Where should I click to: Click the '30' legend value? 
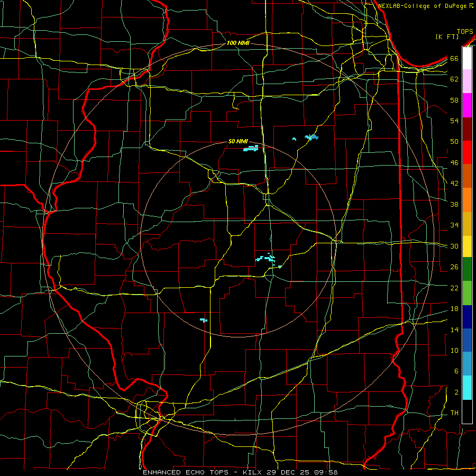point(454,246)
